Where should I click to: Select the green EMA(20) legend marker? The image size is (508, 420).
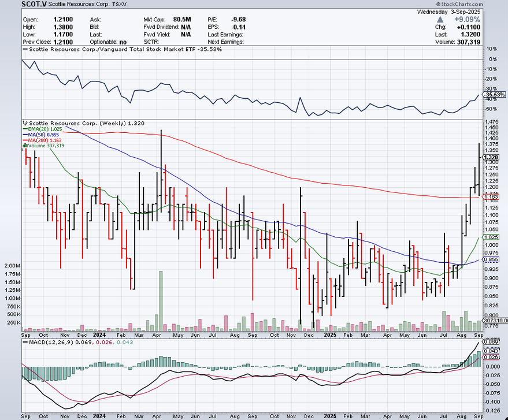pyautogui.click(x=24, y=129)
